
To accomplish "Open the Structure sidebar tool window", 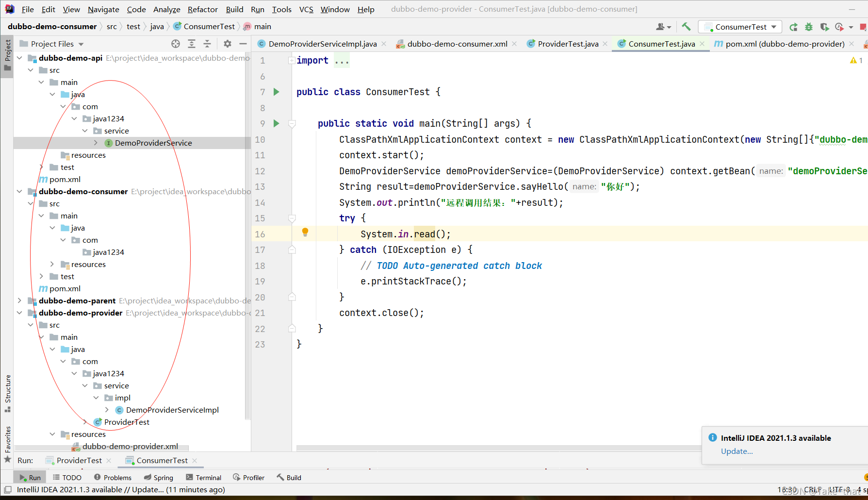I will point(7,393).
